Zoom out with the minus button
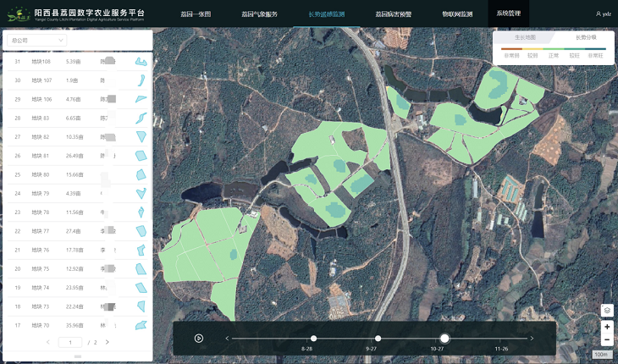Screen dimensions: 618x364 607,339
